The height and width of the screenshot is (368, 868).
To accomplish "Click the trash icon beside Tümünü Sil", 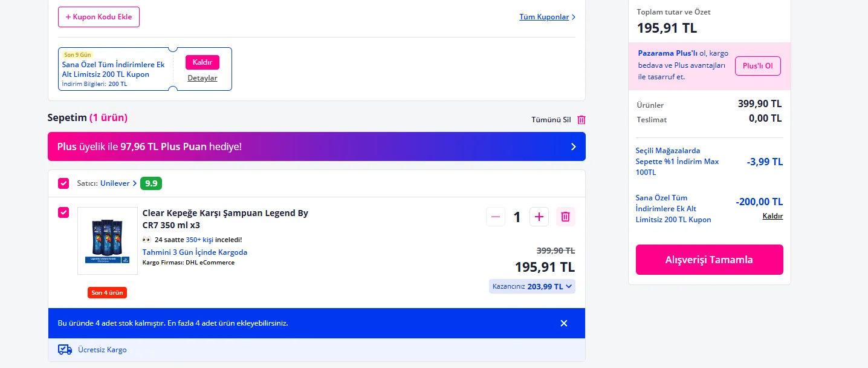I will pos(581,120).
